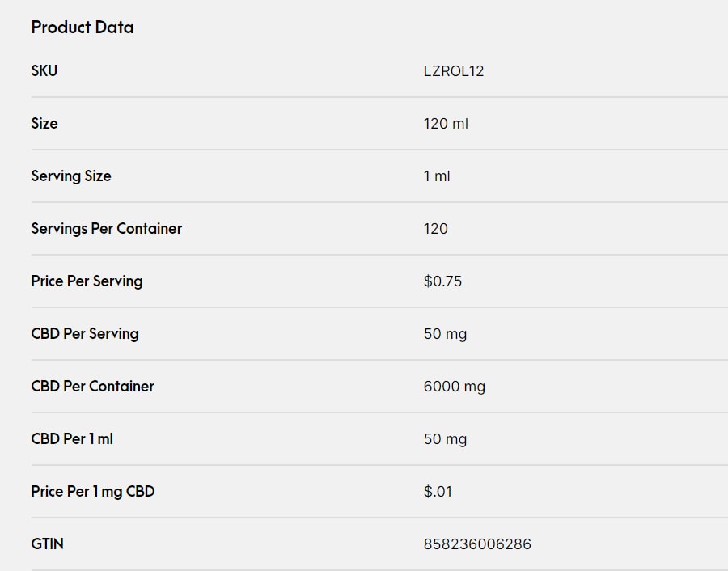The height and width of the screenshot is (571, 728).
Task: Click the SKU row label
Action: (x=44, y=70)
